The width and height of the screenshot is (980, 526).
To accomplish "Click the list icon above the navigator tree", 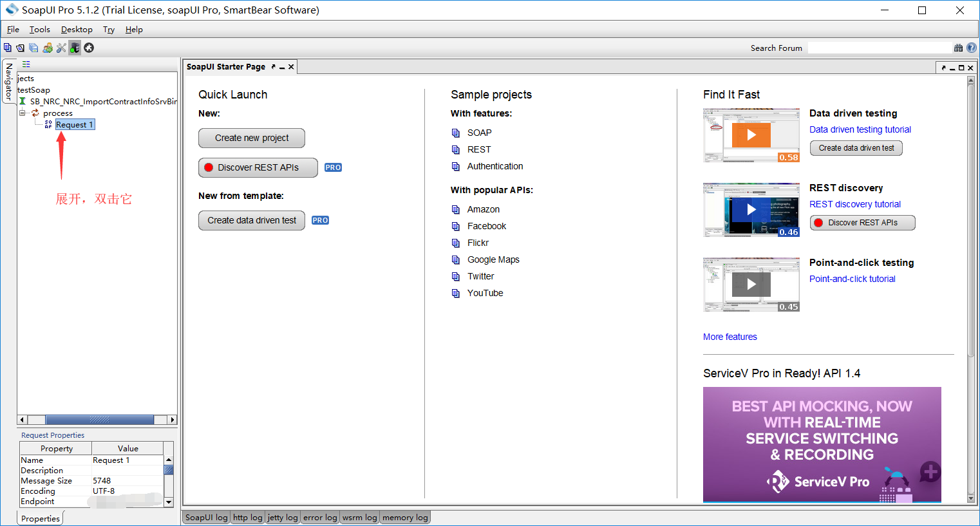I will pyautogui.click(x=26, y=64).
